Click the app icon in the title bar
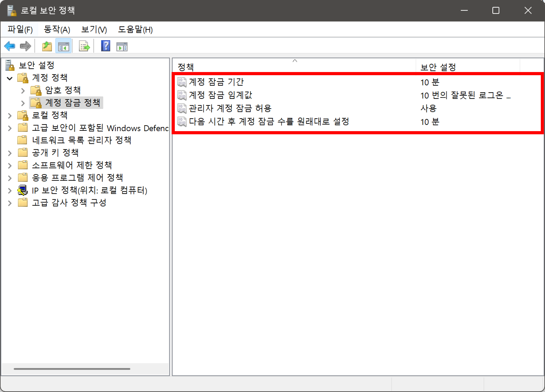545x392 pixels. [x=11, y=10]
